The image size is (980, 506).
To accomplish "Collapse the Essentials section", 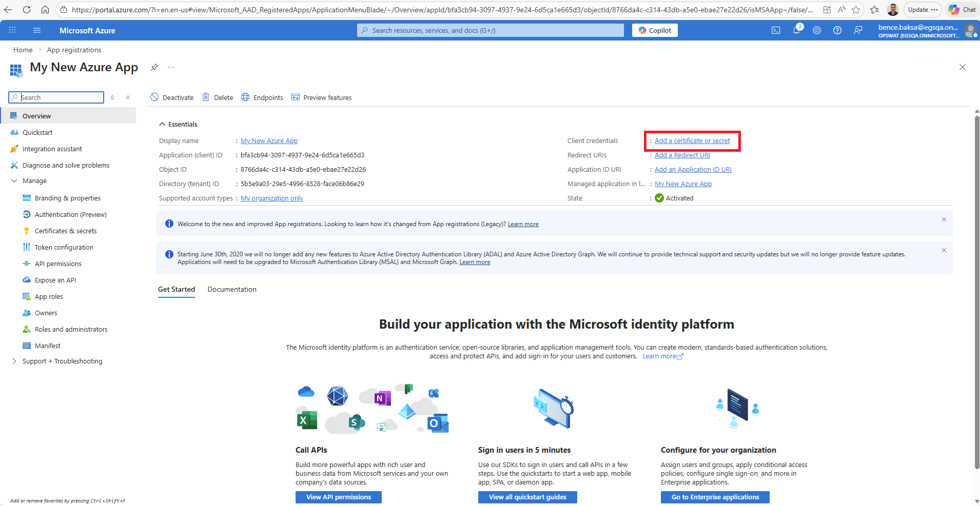I will 162,124.
